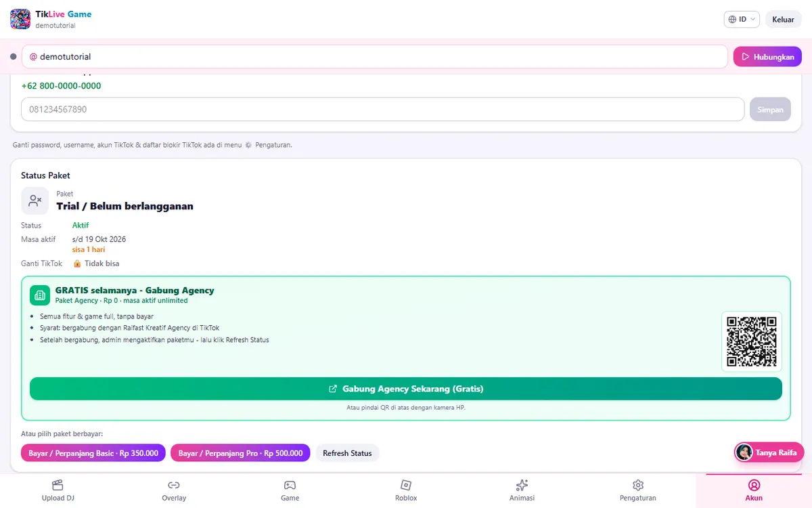This screenshot has width=812, height=508.
Task: Open the Animasi tab
Action: 522,490
